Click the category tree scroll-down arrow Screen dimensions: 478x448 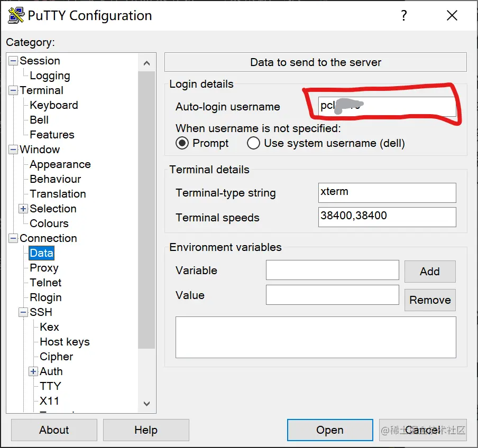(x=146, y=404)
